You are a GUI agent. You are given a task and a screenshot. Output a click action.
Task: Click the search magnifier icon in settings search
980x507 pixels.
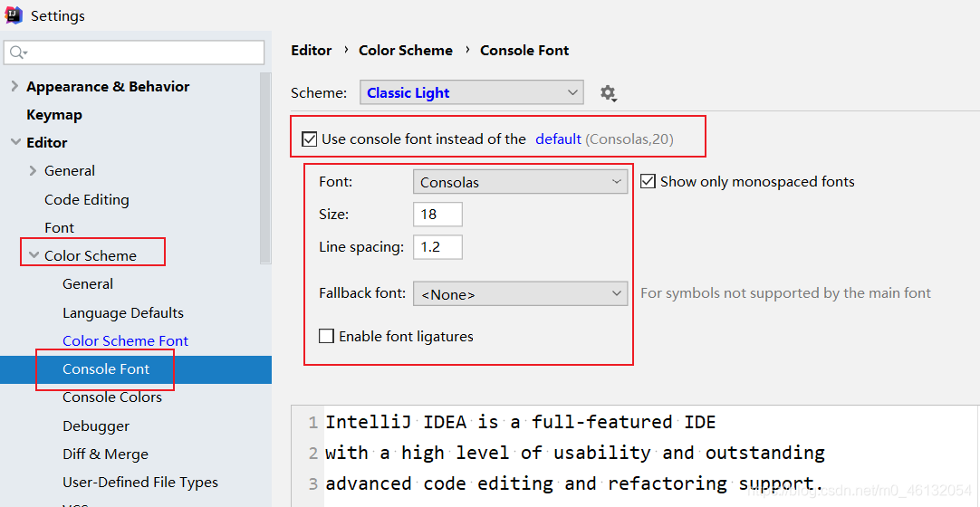coord(18,53)
